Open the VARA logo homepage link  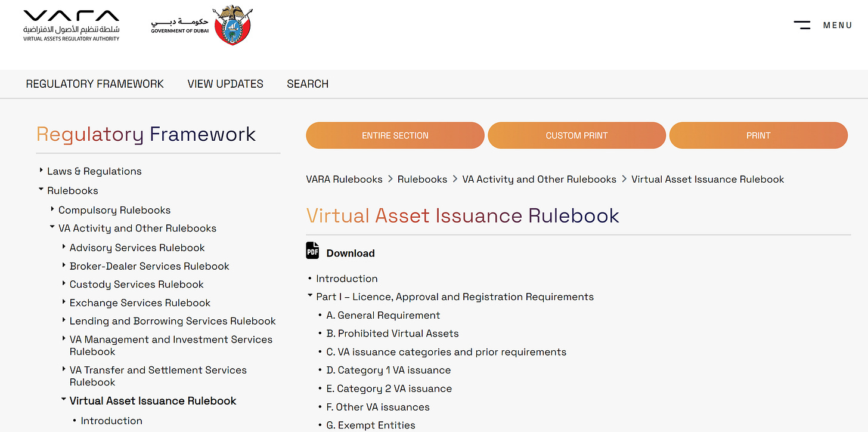click(72, 26)
